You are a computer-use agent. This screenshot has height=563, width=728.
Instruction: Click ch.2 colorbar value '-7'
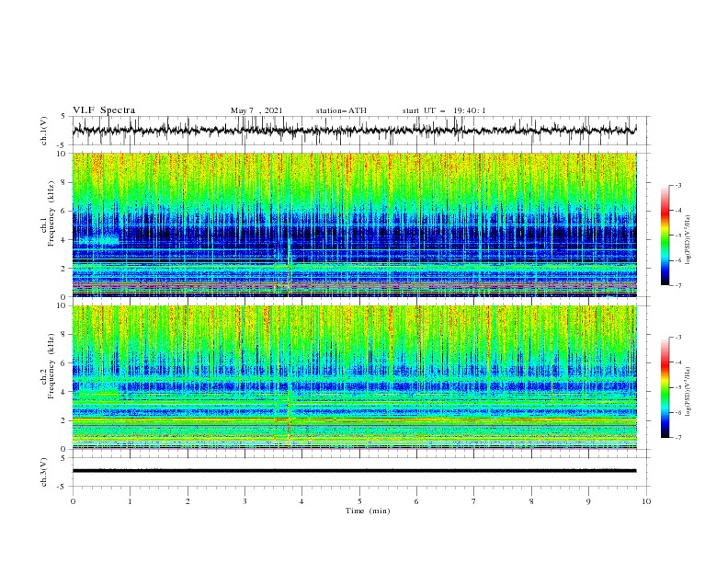pos(678,438)
